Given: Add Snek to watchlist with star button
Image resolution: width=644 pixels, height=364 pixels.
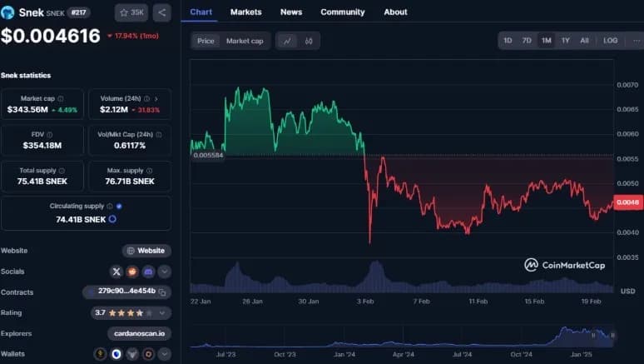Looking at the screenshot, I should point(131,12).
